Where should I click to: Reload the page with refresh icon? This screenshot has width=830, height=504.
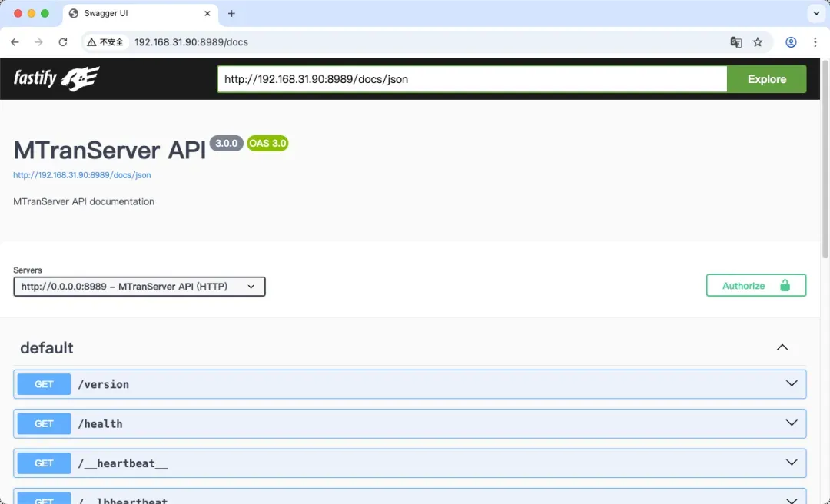(x=63, y=42)
